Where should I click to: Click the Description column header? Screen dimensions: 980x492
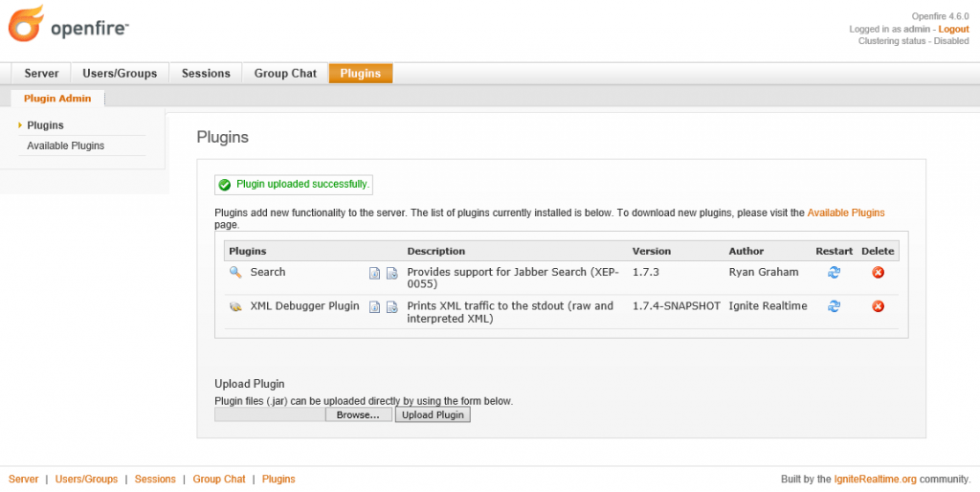435,251
